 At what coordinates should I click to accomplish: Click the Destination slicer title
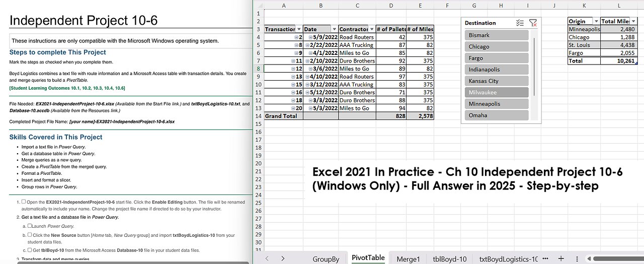(x=480, y=23)
